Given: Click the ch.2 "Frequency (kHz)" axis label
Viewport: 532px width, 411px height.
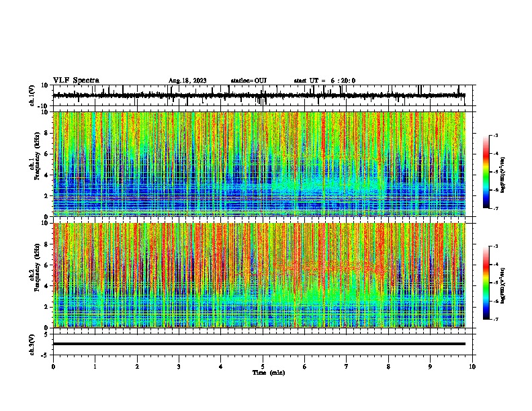Looking at the screenshot, I should [36, 267].
